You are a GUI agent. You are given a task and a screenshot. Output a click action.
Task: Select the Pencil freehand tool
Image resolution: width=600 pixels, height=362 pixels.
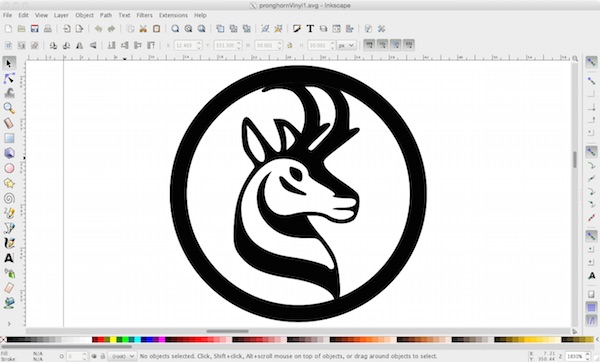tap(9, 213)
